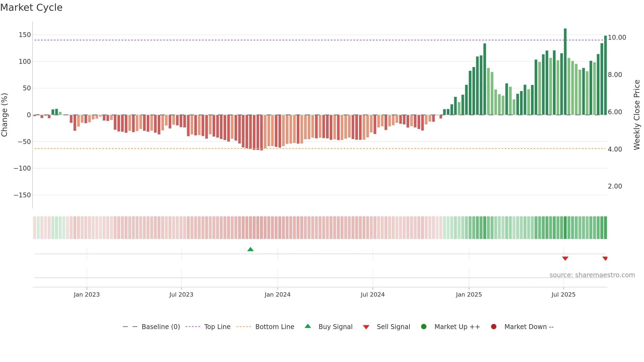644x362 pixels.
Task: Toggle Buy Signal in the legend
Action: (329, 327)
